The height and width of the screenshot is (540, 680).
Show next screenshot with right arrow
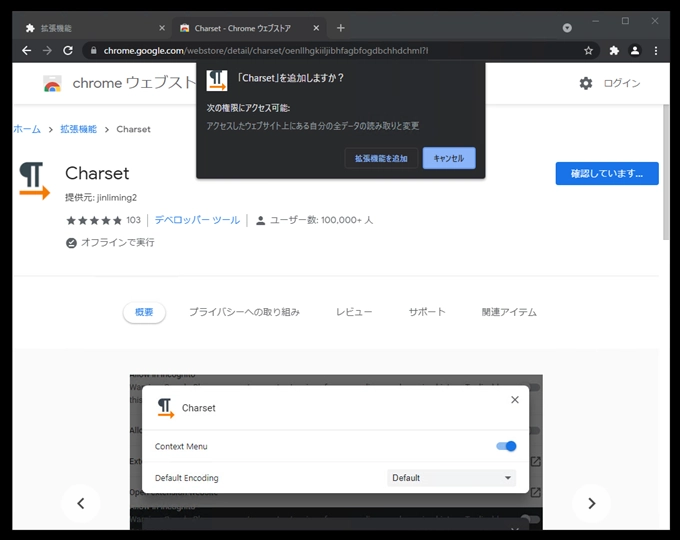pos(592,503)
